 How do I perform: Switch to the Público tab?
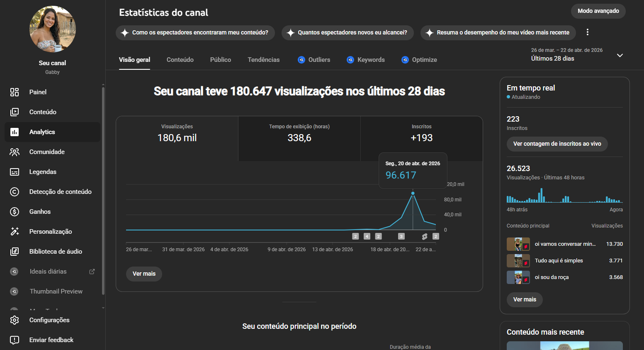coord(221,60)
